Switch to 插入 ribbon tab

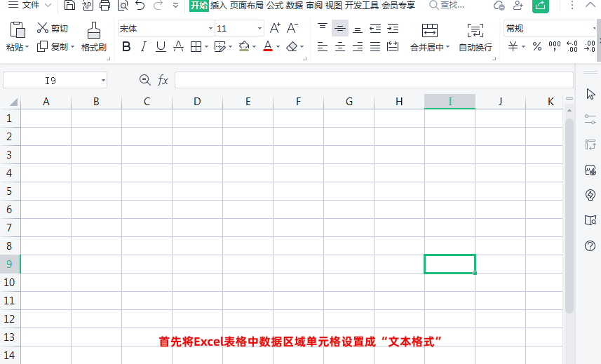(219, 6)
